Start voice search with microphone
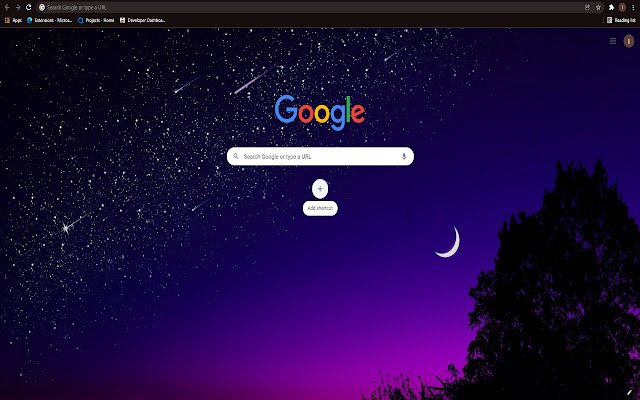 tap(404, 156)
